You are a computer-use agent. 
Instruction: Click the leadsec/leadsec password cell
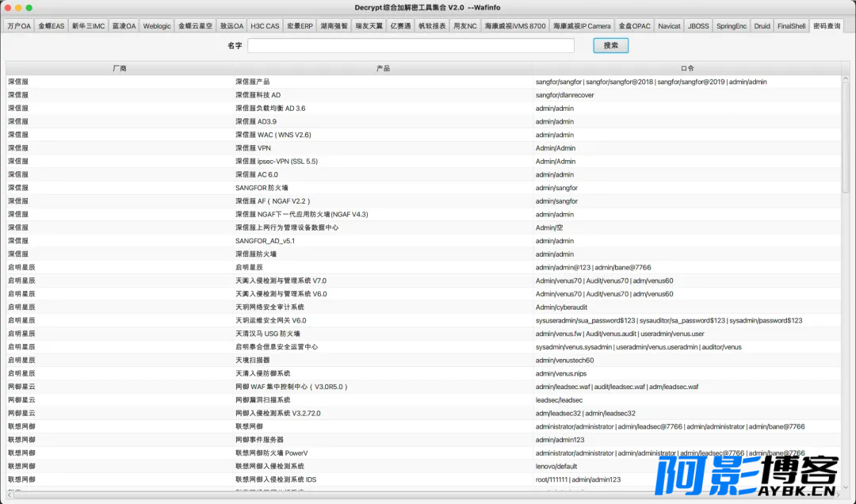687,400
